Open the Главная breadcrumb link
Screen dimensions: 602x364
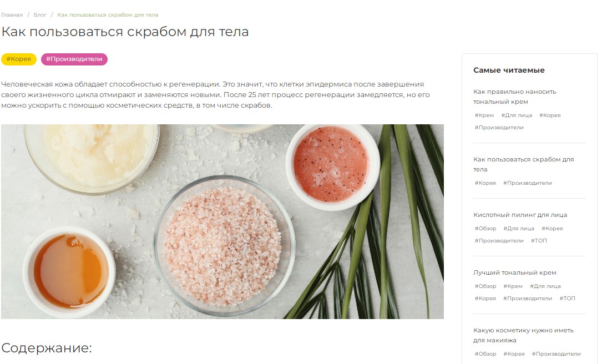click(12, 15)
